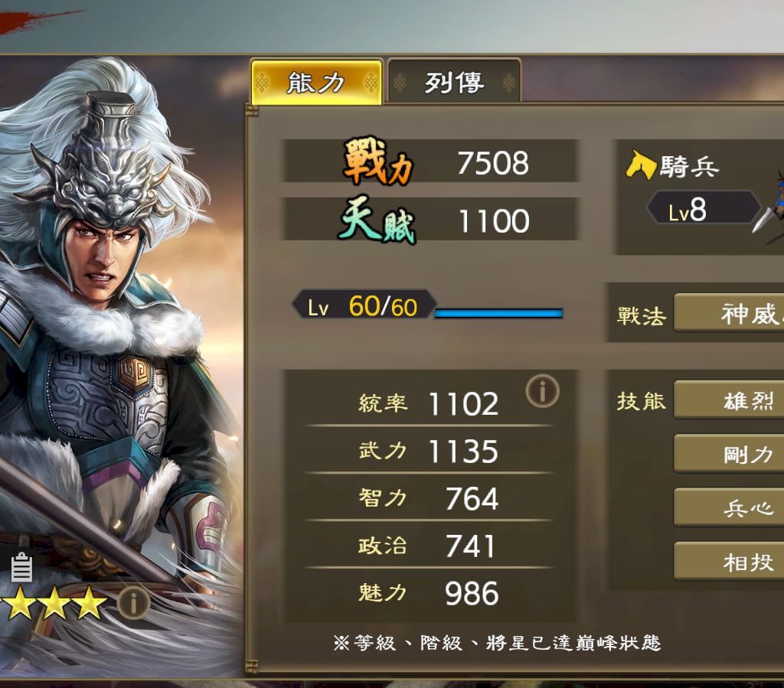Open the clipboard icon on portrait
Screen dimensions: 784x688
coord(21,568)
